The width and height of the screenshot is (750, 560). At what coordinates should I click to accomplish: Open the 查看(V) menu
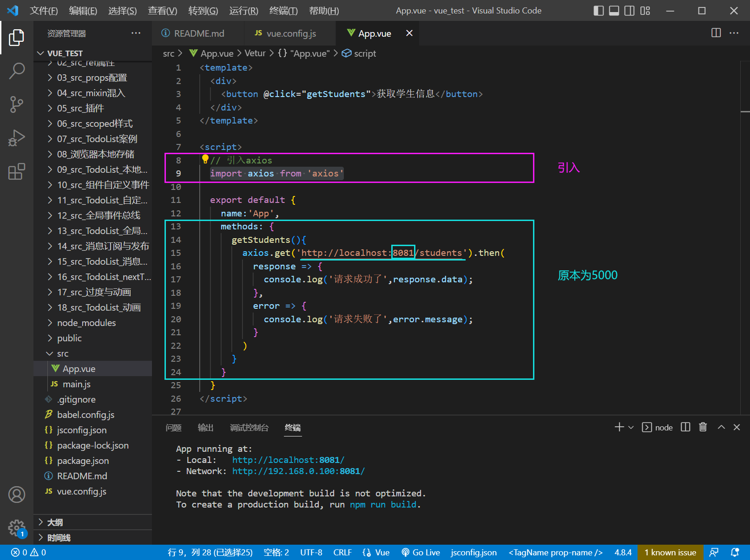coord(162,11)
